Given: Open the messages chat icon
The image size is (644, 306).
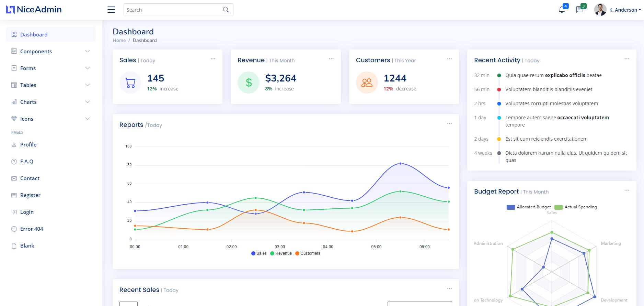Looking at the screenshot, I should [580, 9].
